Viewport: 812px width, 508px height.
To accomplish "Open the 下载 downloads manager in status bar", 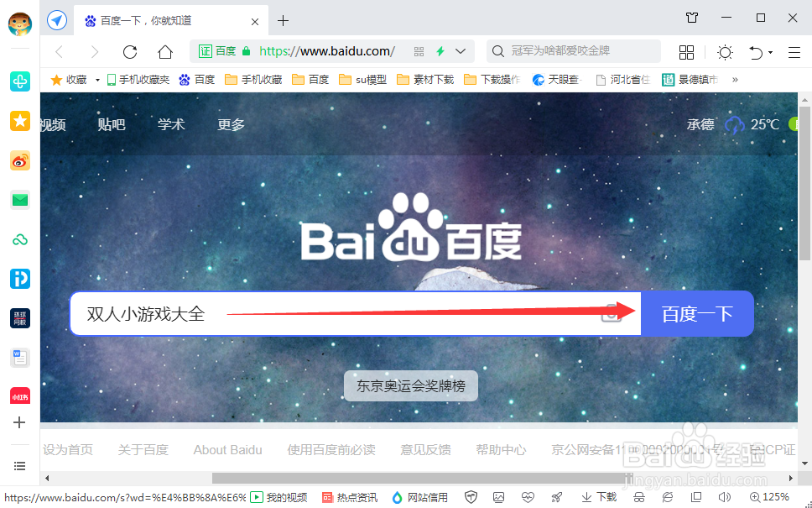I will click(599, 498).
